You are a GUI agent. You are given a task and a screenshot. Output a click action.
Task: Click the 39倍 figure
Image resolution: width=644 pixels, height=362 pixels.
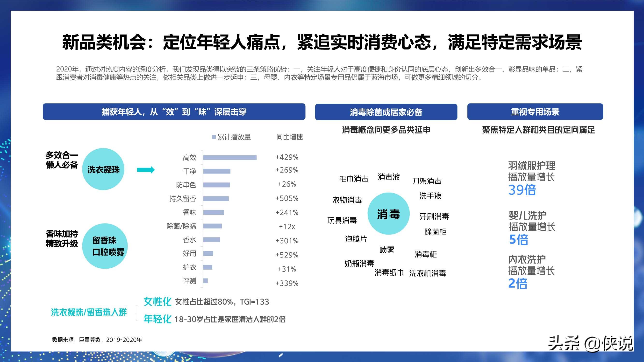click(522, 190)
